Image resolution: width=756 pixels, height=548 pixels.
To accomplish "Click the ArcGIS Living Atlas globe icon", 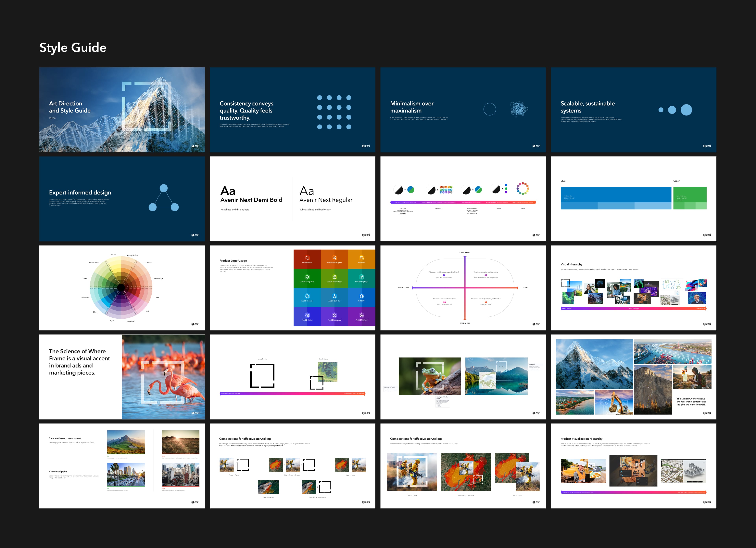I will click(307, 277).
